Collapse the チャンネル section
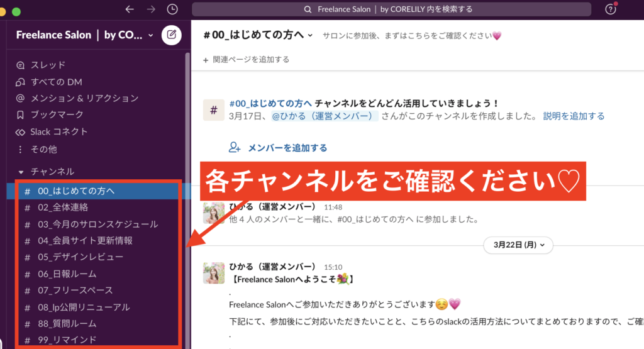The image size is (644, 349). 21,172
